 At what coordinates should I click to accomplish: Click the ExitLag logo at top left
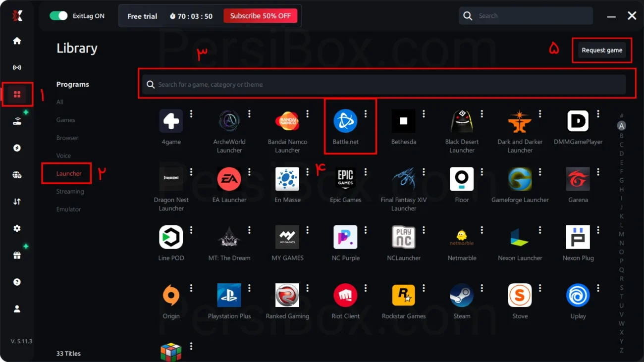(17, 16)
